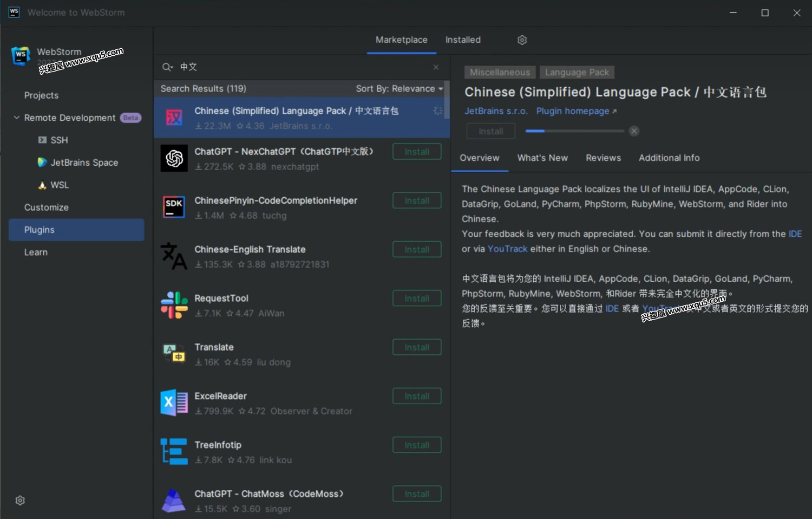Image resolution: width=812 pixels, height=519 pixels.
Task: Select the RequestTool plugin name
Action: pos(221,298)
